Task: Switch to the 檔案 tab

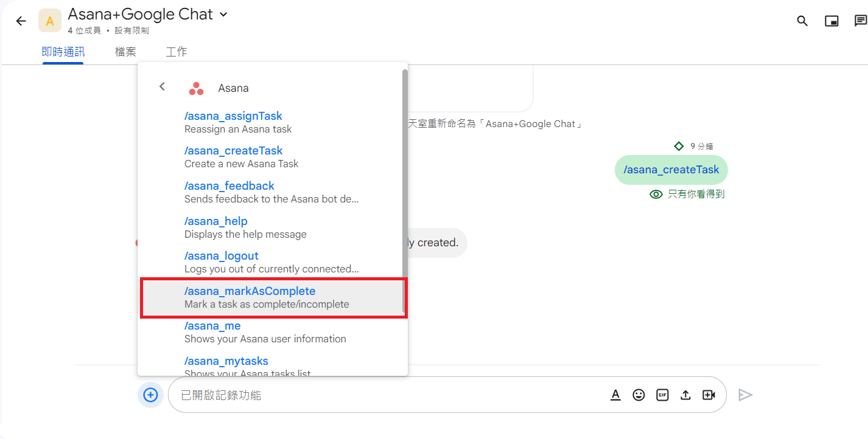Action: point(125,52)
